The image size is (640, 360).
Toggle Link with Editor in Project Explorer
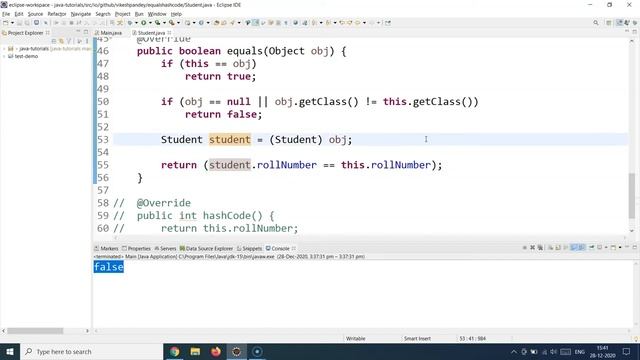[61, 41]
